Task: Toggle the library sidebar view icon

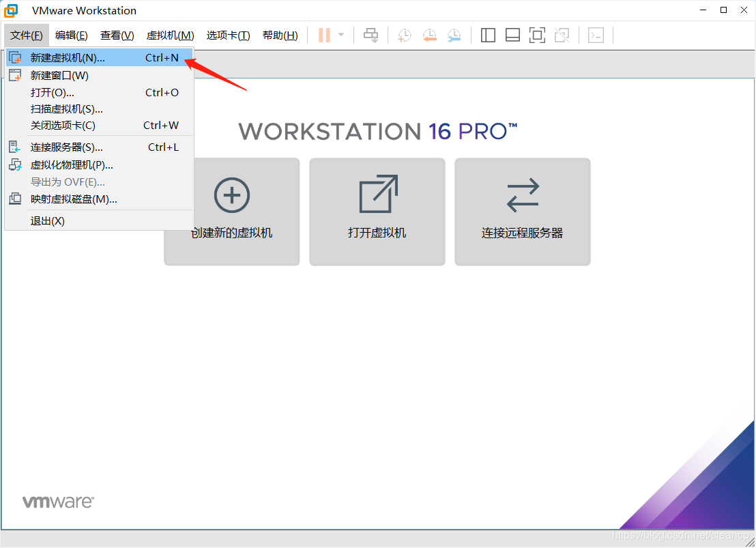Action: point(488,35)
